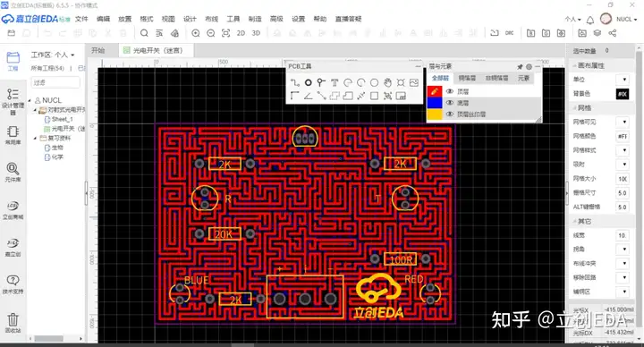Open the notification bell icon
Image resolution: width=644 pixels, height=347 pixels.
click(590, 20)
